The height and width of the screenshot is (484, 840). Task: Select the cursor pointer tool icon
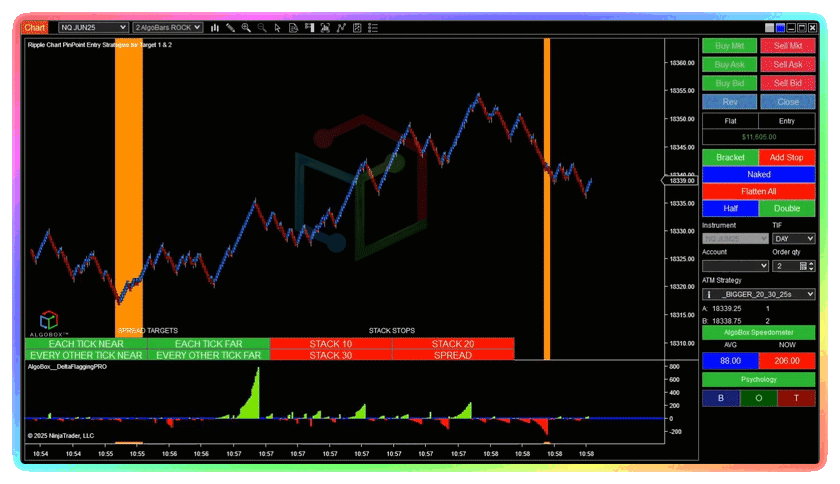[x=277, y=28]
